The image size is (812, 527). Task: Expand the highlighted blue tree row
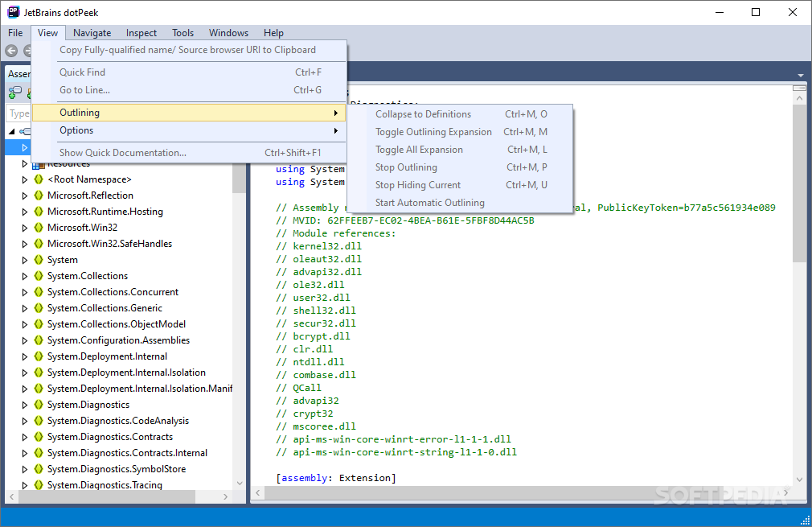click(24, 148)
